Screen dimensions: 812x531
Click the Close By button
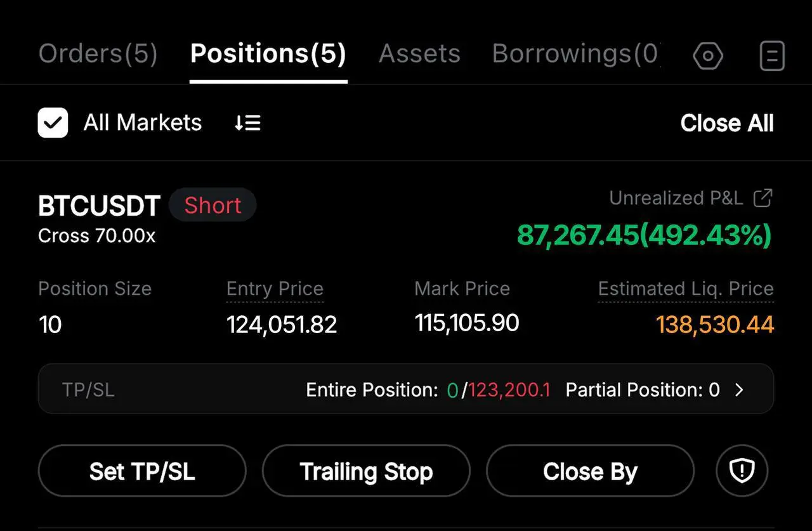coord(590,471)
